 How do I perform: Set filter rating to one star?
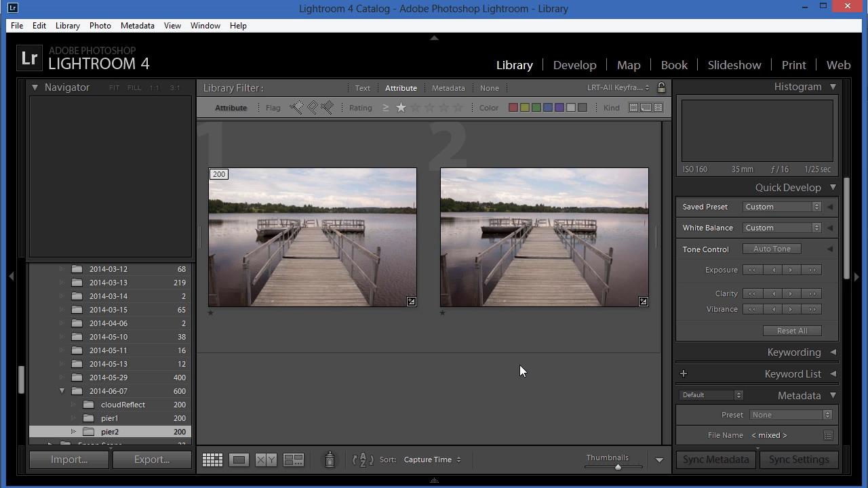point(401,107)
